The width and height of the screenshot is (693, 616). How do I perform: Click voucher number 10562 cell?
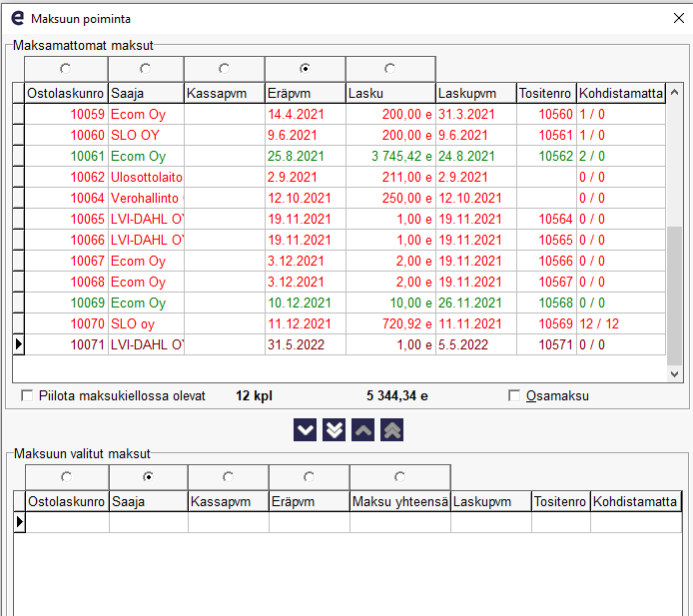pos(546,156)
